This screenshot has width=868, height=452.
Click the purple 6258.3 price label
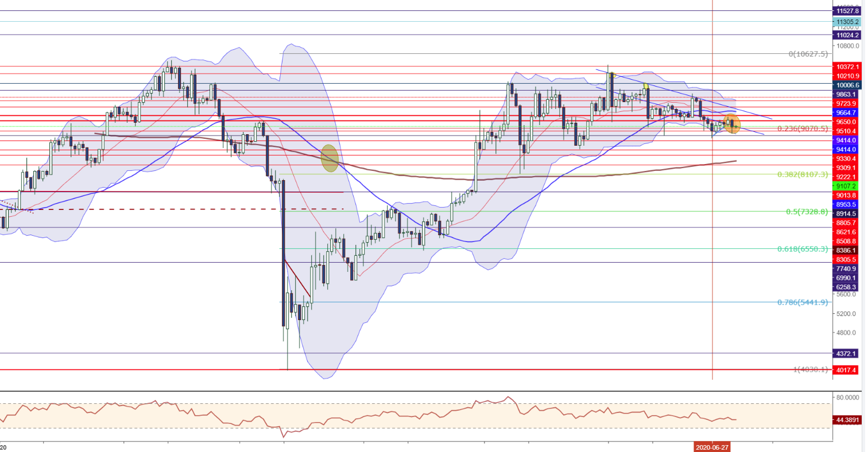pyautogui.click(x=847, y=287)
